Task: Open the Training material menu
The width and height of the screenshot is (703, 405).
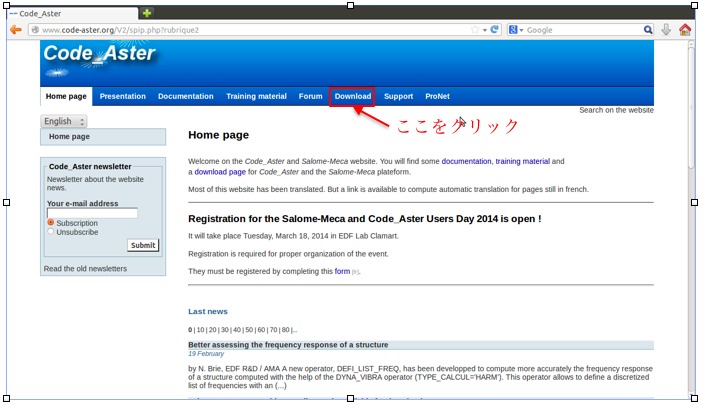Action: pos(256,96)
